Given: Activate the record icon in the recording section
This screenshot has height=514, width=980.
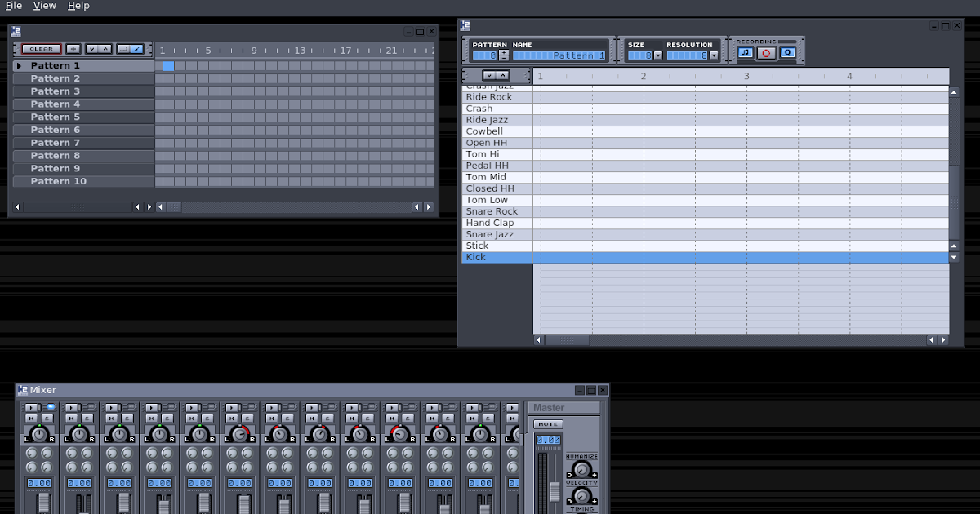Looking at the screenshot, I should tap(765, 51).
